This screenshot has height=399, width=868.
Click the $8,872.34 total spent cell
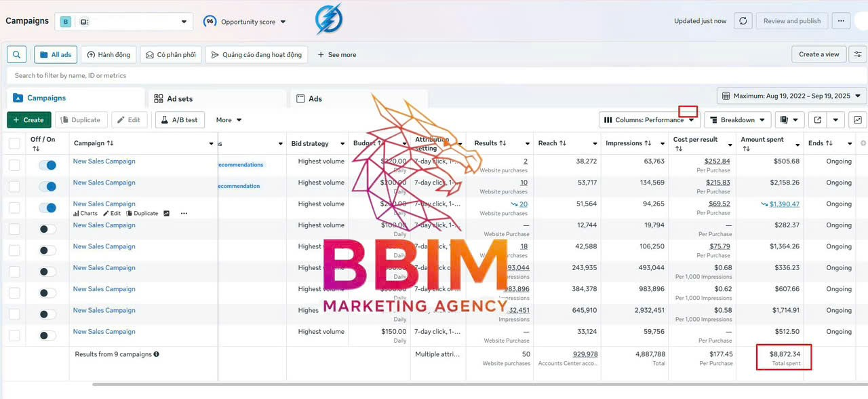[x=784, y=358]
